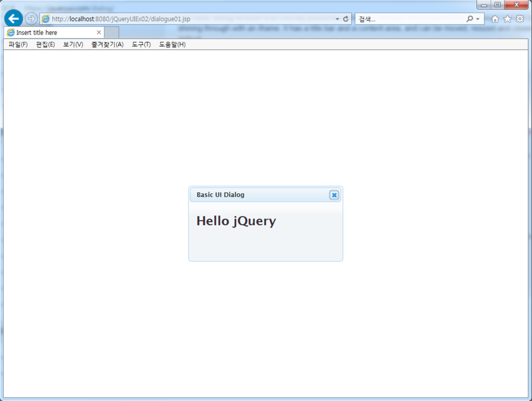
Task: Close the Basic UI Dialog with X
Action: [x=334, y=195]
